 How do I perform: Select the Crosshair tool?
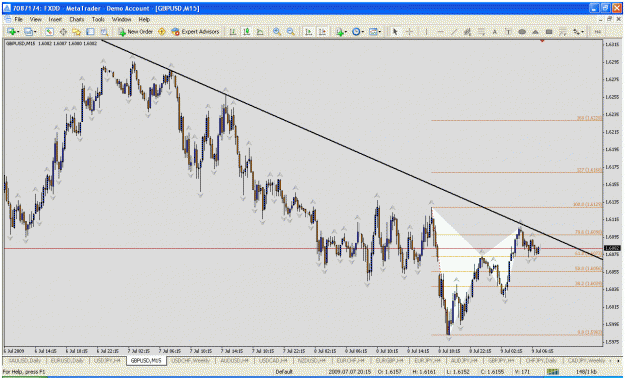tap(409, 32)
